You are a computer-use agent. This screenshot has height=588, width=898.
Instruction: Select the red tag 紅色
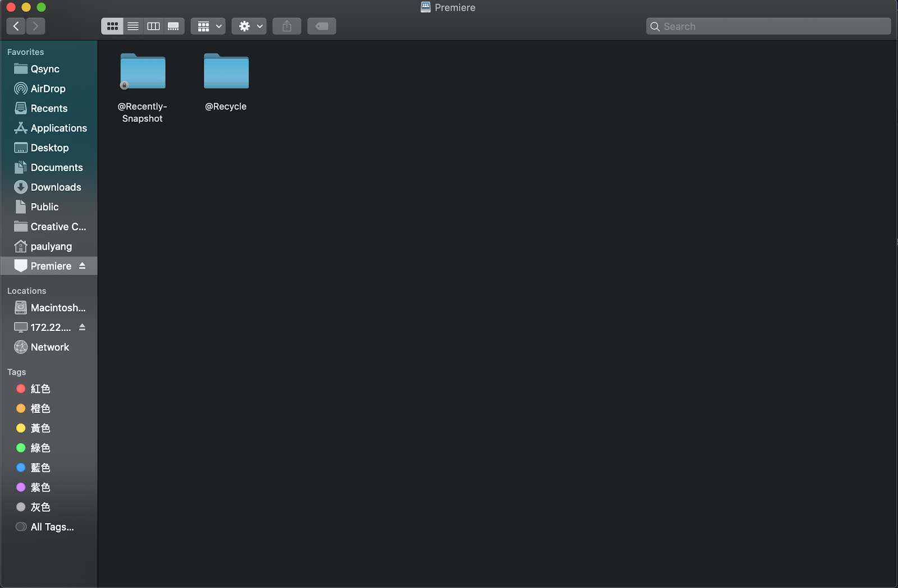(40, 389)
